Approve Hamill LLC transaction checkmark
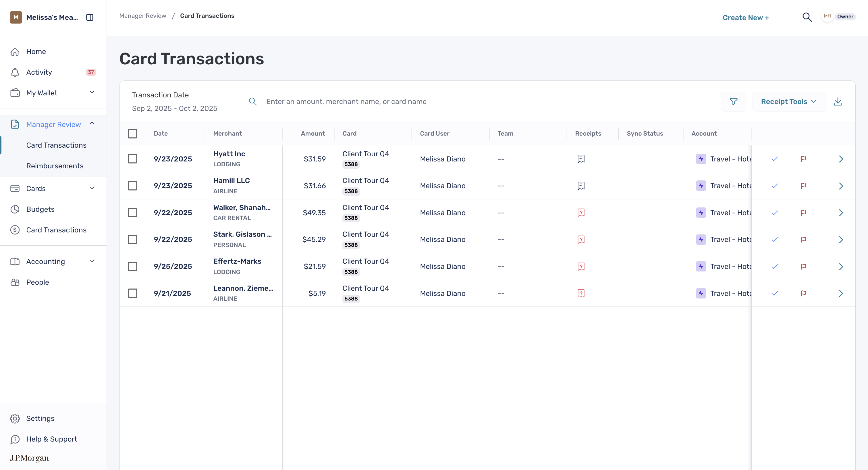This screenshot has height=470, width=868. click(x=775, y=186)
